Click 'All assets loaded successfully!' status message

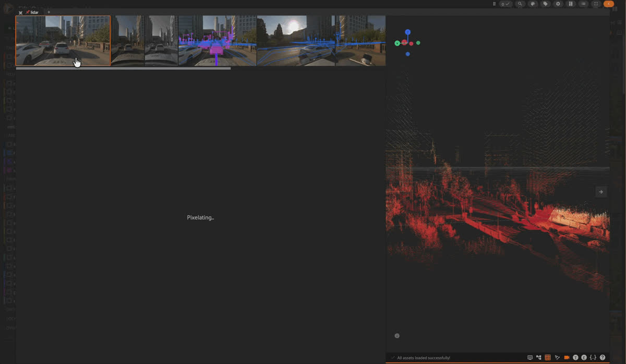(424, 358)
